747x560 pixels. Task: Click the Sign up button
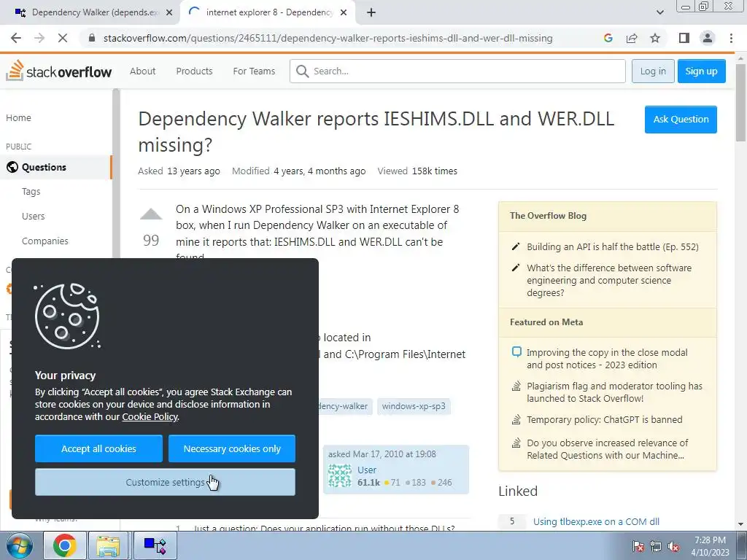pyautogui.click(x=701, y=71)
